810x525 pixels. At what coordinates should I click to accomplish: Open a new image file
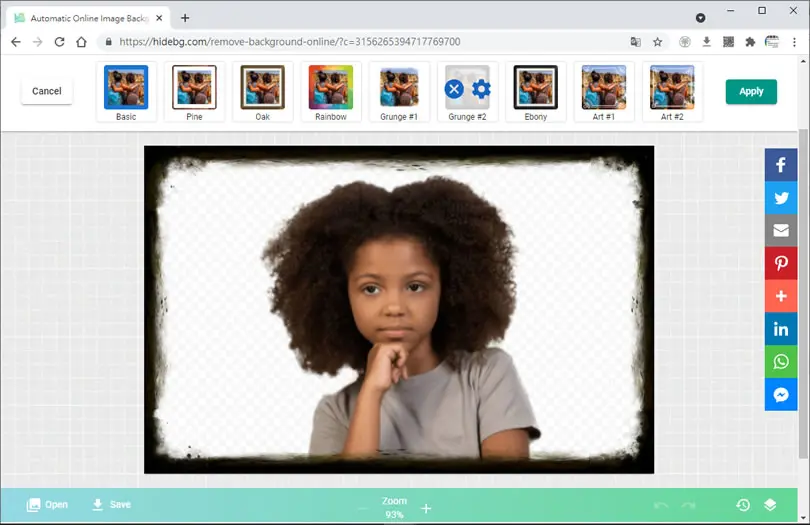click(47, 504)
